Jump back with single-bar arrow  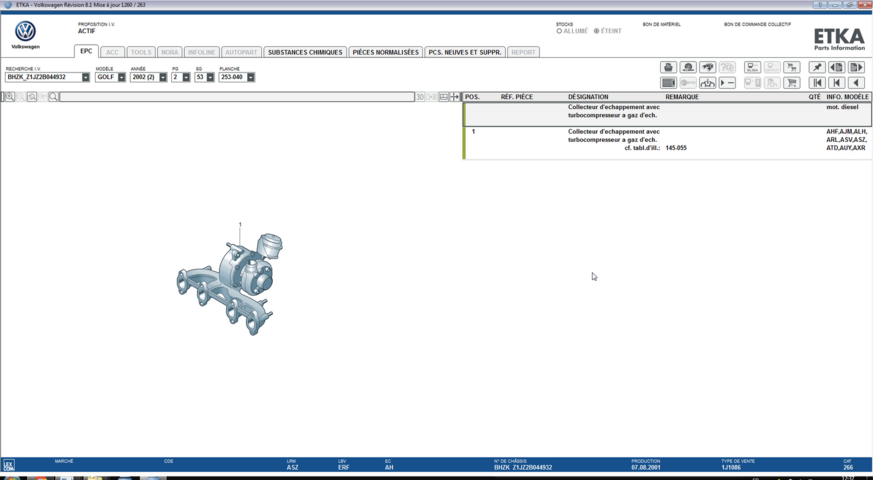pos(836,83)
